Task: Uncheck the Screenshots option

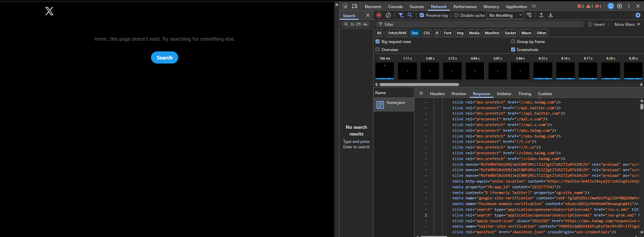Action: coord(513,49)
